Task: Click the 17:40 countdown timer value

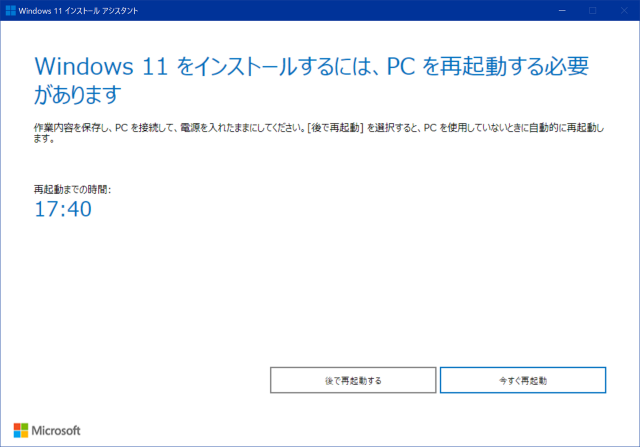Action: [x=63, y=209]
